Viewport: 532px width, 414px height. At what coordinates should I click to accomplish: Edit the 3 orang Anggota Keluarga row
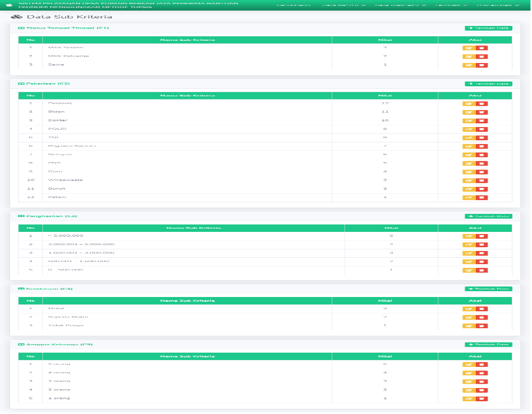469,381
